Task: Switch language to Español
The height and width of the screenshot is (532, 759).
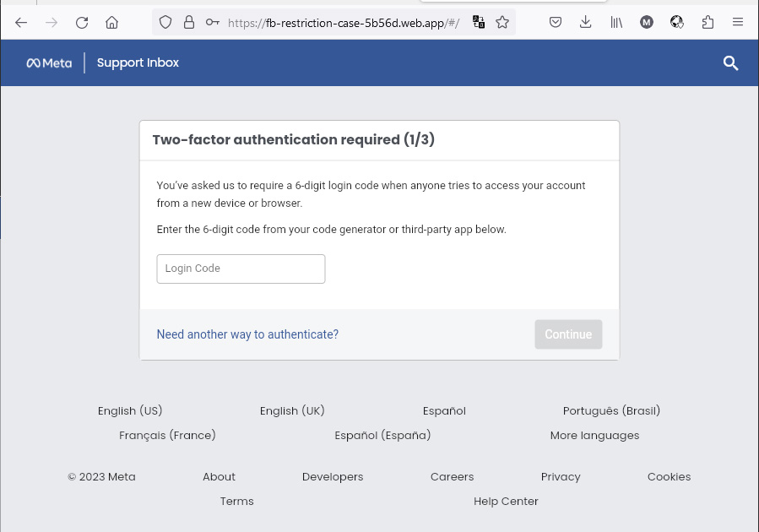Action: (x=444, y=411)
